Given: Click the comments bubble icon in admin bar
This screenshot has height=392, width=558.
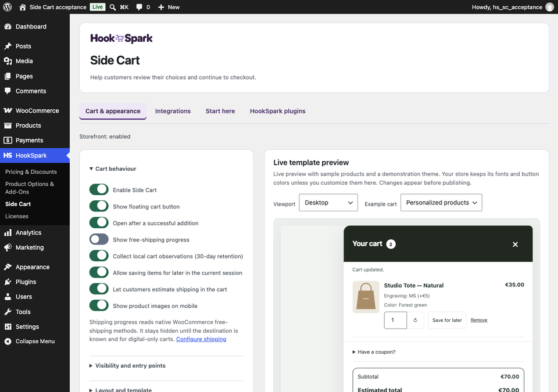Looking at the screenshot, I should (139, 7).
